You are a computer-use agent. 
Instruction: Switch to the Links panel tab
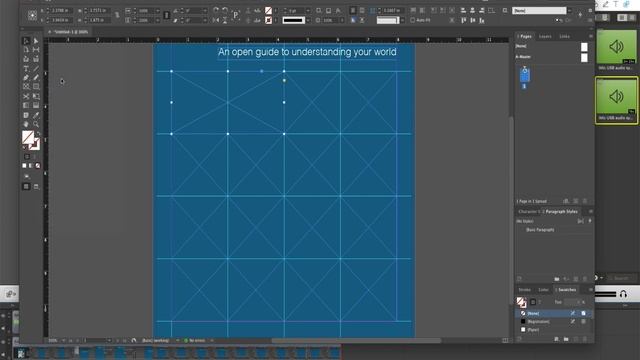[564, 36]
